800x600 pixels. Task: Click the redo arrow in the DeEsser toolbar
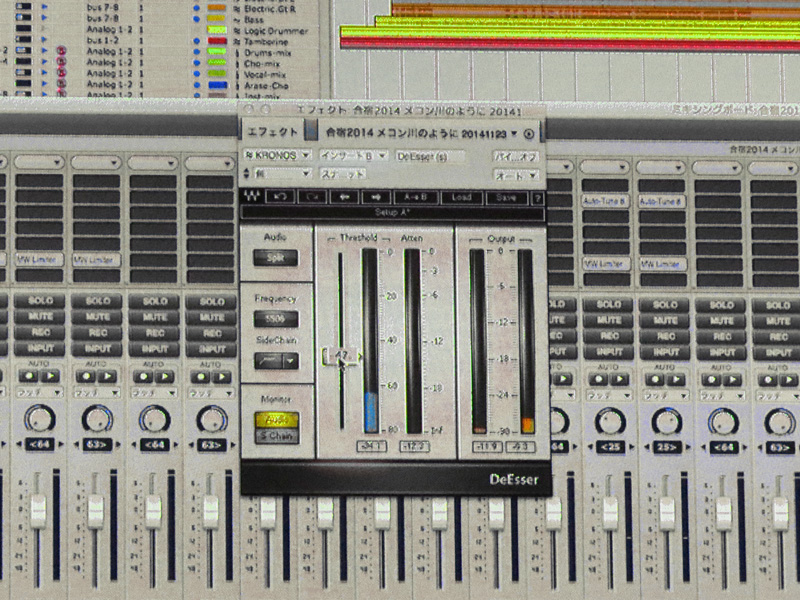312,197
